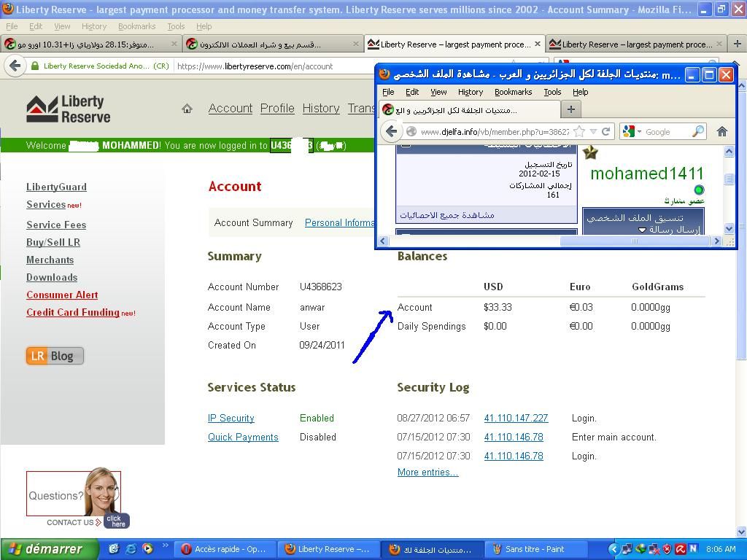The image size is (747, 560).
Task: Open the History menu in Liberty Reserve window
Action: pyautogui.click(x=94, y=26)
